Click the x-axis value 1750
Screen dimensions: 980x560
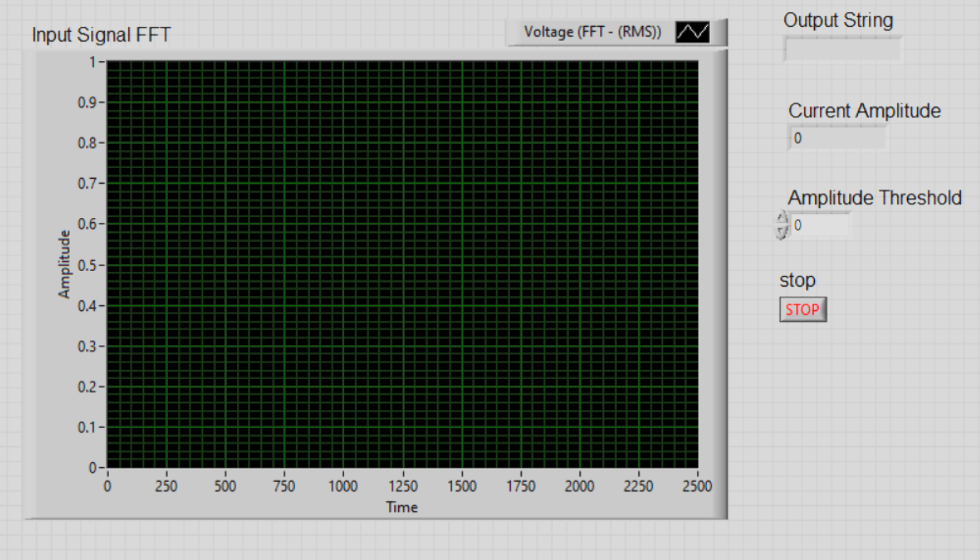pyautogui.click(x=521, y=486)
